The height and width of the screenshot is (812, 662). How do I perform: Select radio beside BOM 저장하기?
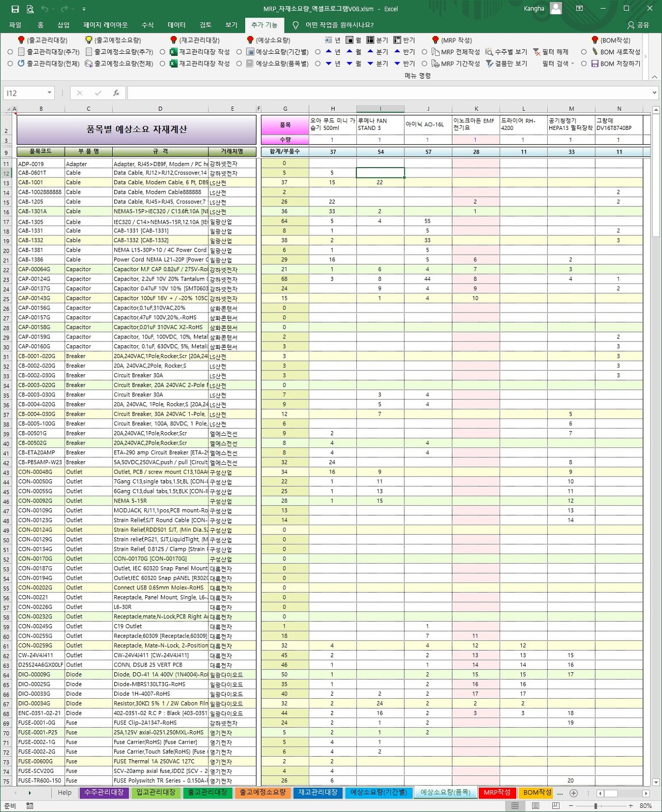(x=584, y=64)
